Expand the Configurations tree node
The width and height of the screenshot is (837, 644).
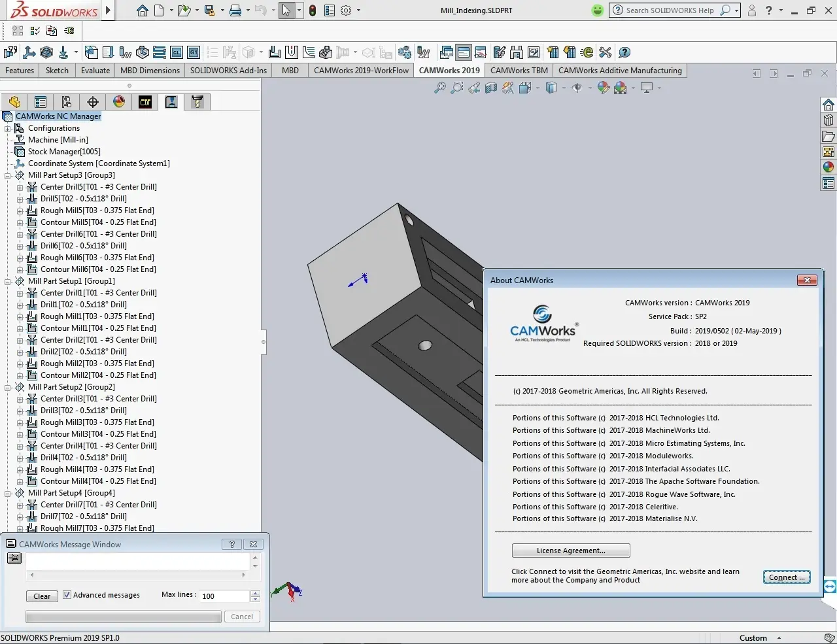8,128
